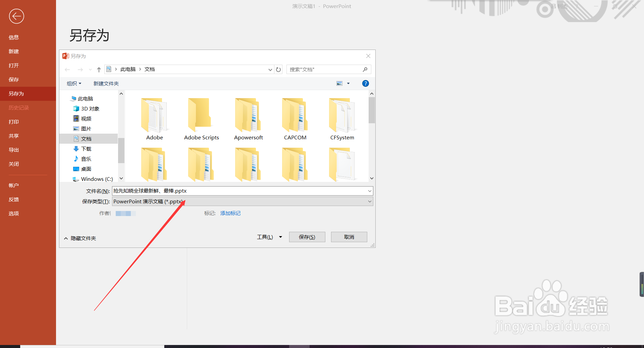Select 3D 对象 in navigation tree
Viewport: 644px width, 348px height.
[x=90, y=109]
